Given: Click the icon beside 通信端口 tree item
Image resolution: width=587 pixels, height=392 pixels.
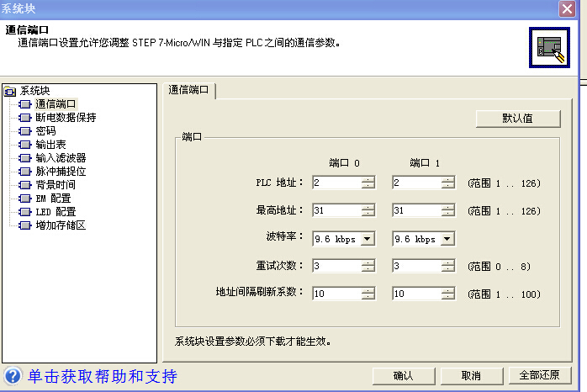Looking at the screenshot, I should [x=24, y=104].
